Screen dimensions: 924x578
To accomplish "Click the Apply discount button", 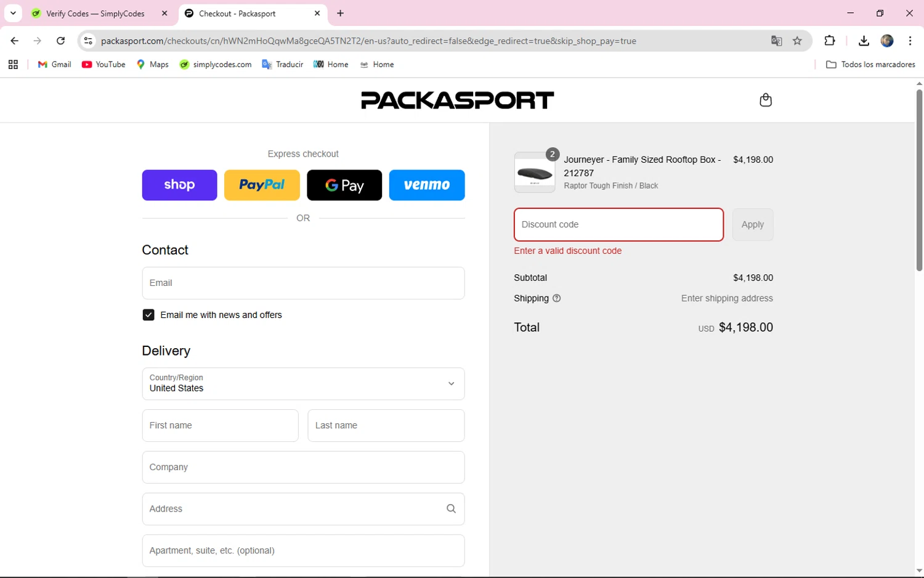I will click(x=753, y=224).
